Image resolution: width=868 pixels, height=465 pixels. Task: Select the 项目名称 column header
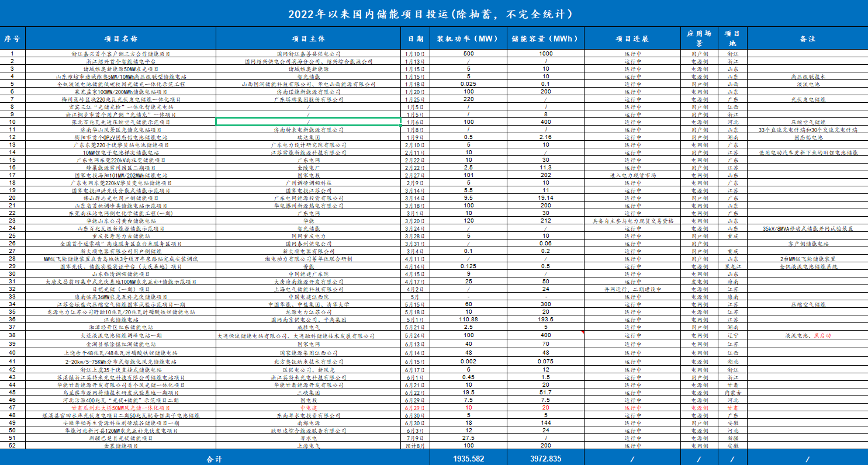[120, 39]
